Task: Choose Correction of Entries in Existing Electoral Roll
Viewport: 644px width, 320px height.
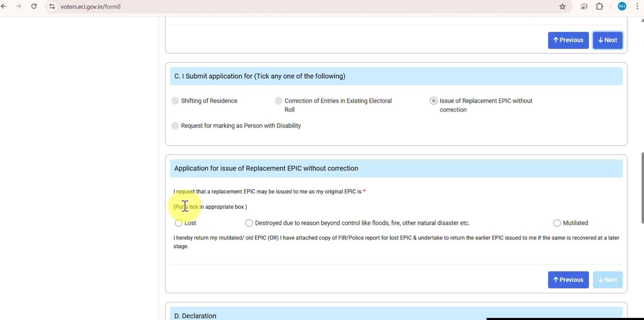Action: click(x=279, y=101)
